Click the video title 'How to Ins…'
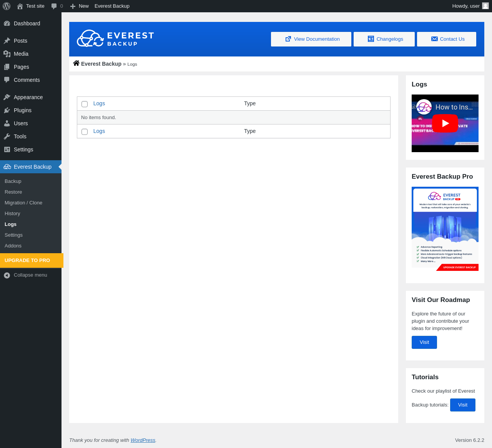The image size is (492, 448). (454, 107)
